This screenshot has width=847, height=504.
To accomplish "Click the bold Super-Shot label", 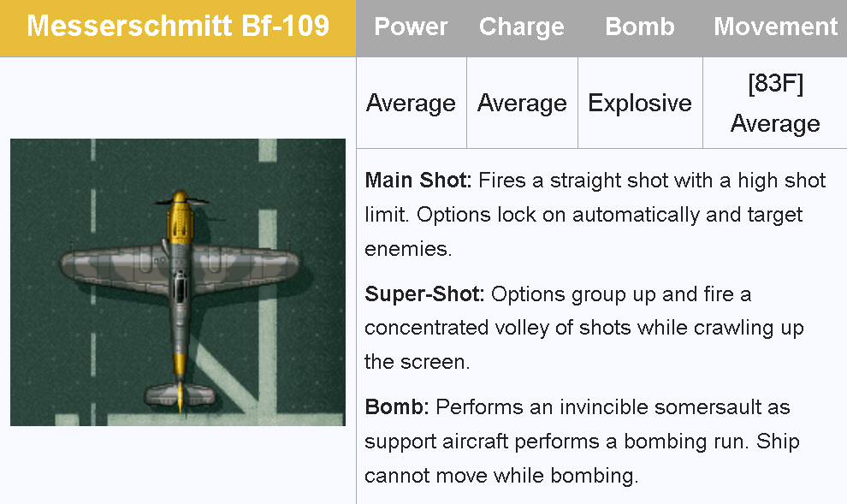I will (x=424, y=294).
